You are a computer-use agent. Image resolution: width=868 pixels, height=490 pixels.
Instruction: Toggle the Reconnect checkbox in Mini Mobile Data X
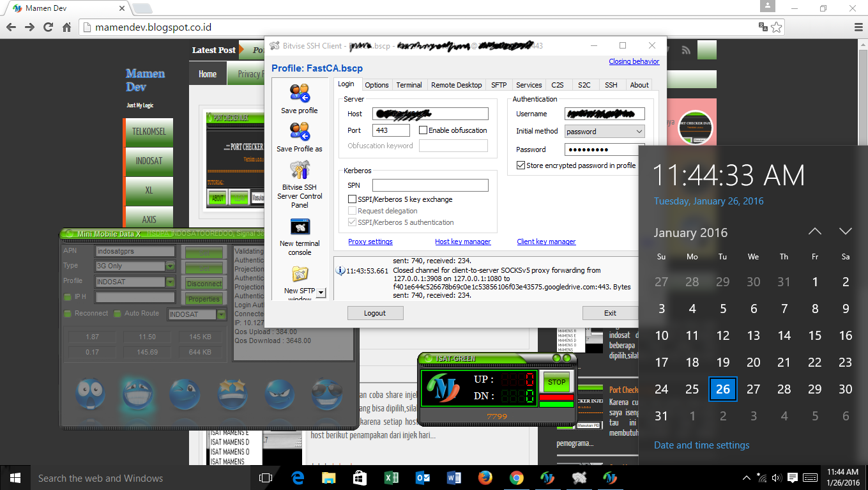(x=68, y=314)
